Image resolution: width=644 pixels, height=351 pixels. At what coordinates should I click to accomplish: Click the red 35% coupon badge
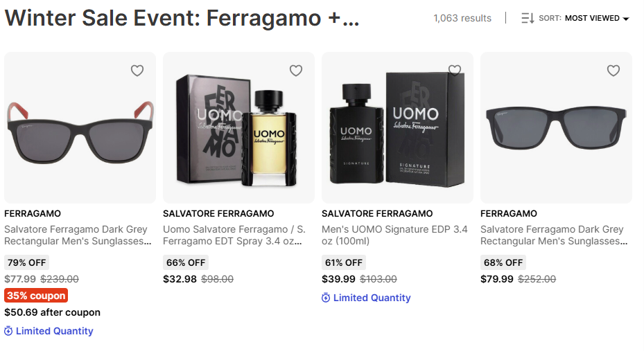click(x=36, y=296)
